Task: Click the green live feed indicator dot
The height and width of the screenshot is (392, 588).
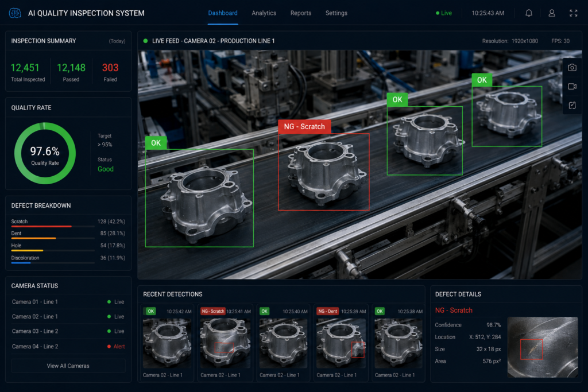Action: click(x=145, y=41)
